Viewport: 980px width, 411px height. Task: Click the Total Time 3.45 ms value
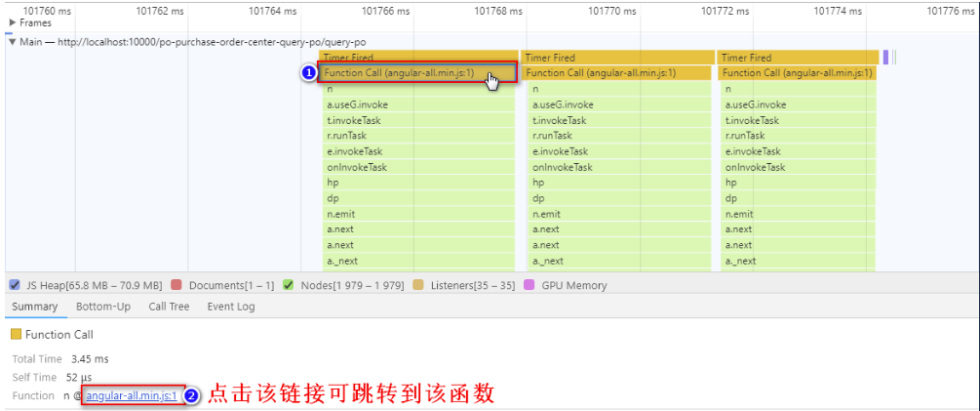(x=90, y=359)
